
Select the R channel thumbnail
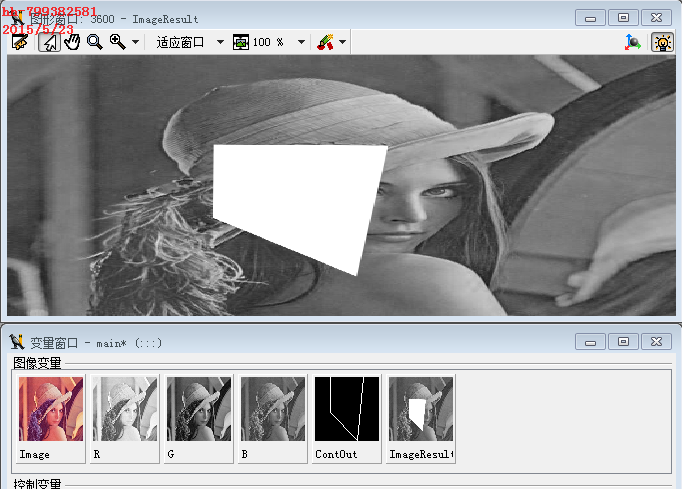[x=125, y=418]
